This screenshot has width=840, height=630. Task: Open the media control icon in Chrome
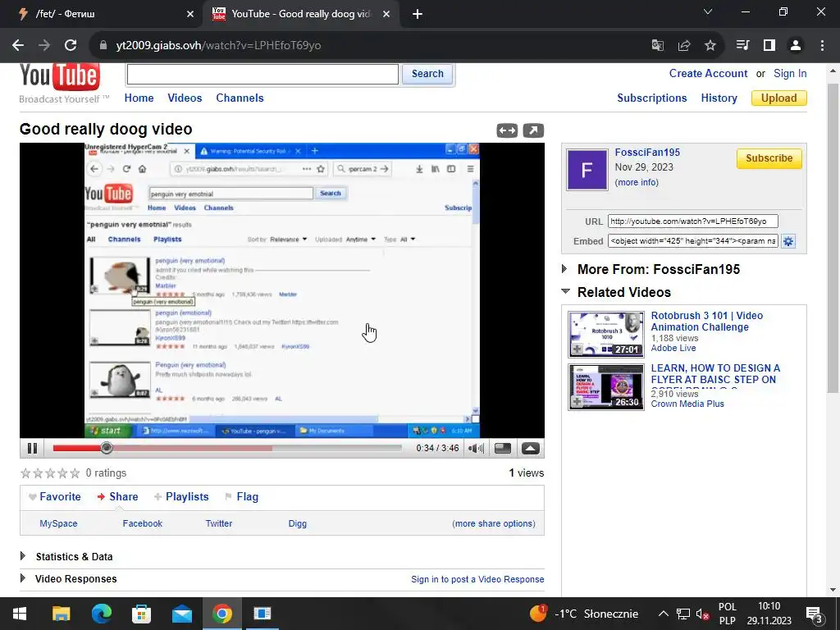(x=742, y=46)
